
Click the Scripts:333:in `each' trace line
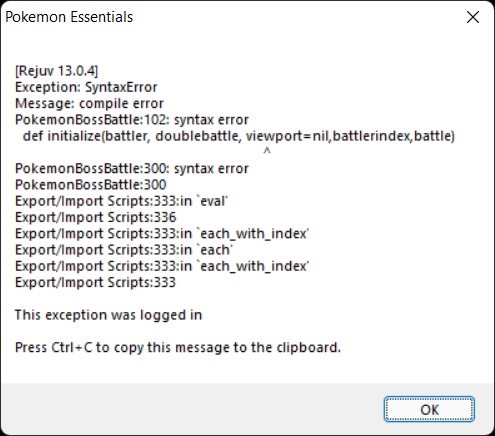[124, 250]
